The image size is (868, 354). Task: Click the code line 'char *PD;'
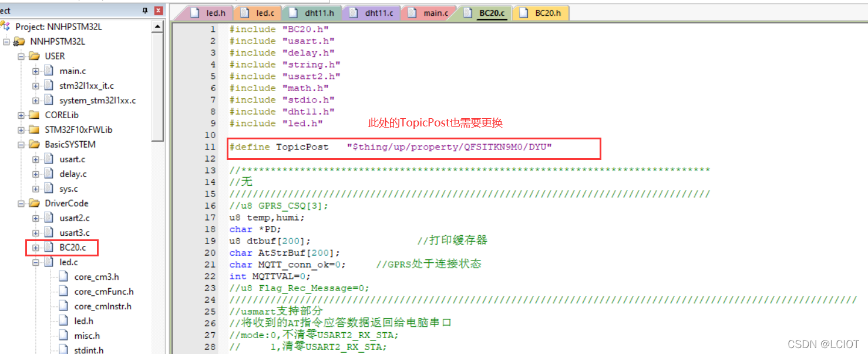(x=255, y=229)
